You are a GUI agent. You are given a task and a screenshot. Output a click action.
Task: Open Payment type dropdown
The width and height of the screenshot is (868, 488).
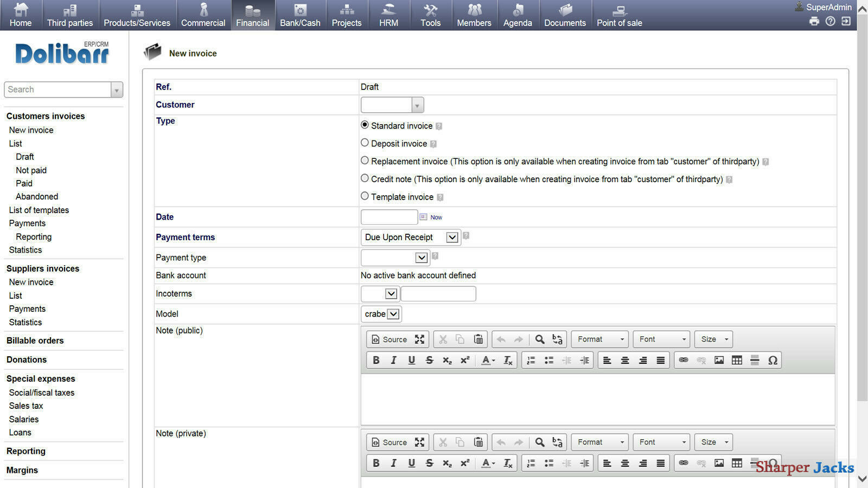395,258
